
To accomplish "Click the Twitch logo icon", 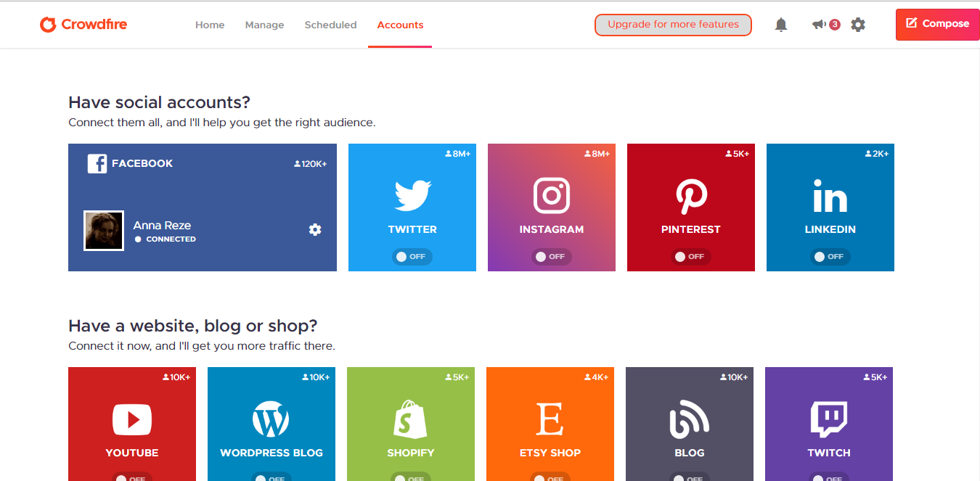I will (829, 419).
